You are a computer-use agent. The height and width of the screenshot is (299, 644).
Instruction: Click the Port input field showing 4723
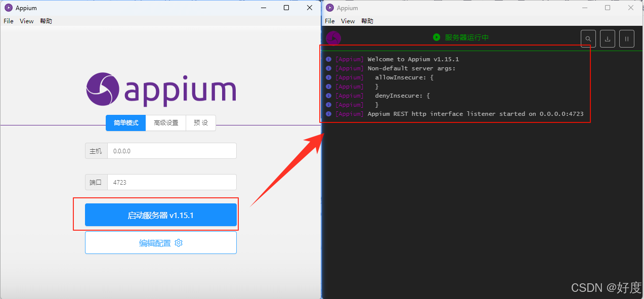coord(172,182)
